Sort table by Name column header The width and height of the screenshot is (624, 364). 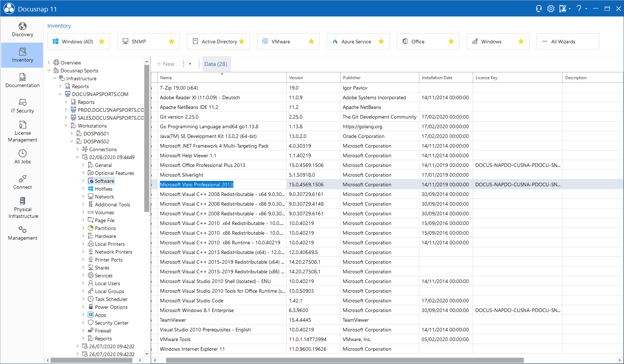(222, 78)
